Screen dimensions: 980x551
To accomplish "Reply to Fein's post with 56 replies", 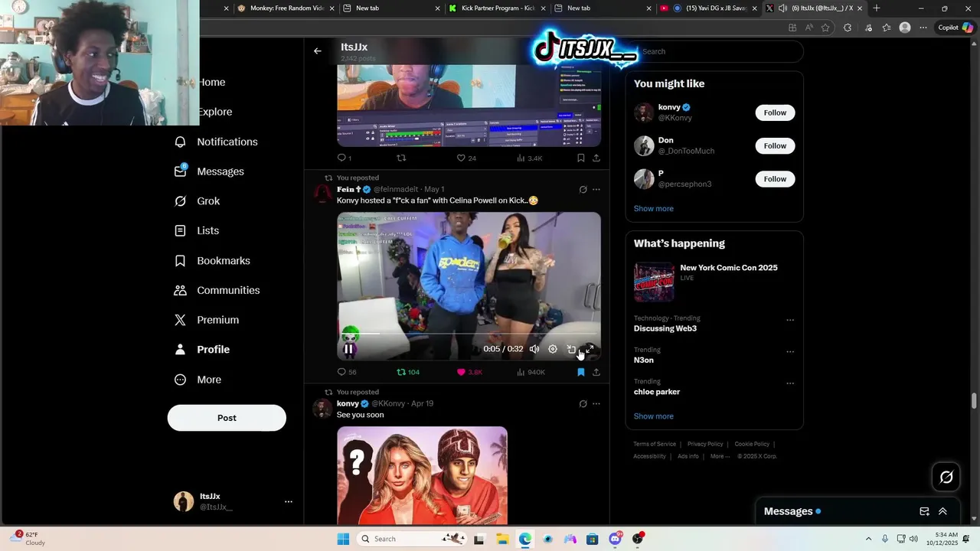I will (x=347, y=372).
